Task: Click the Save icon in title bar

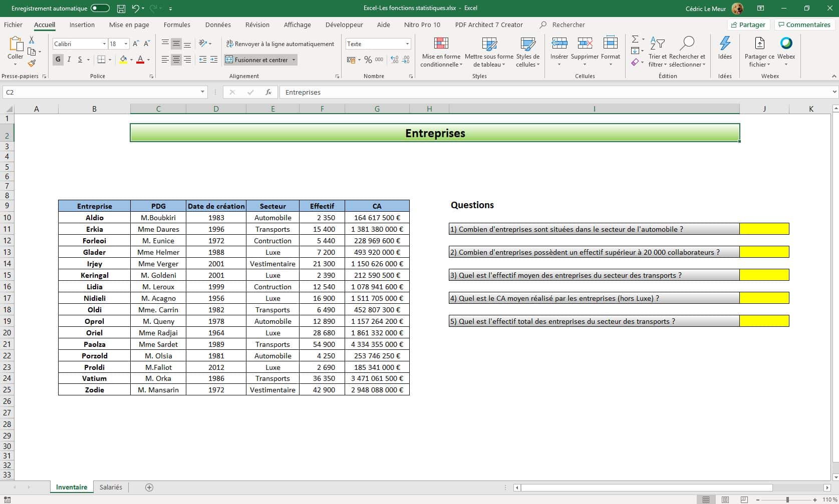Action: tap(121, 9)
